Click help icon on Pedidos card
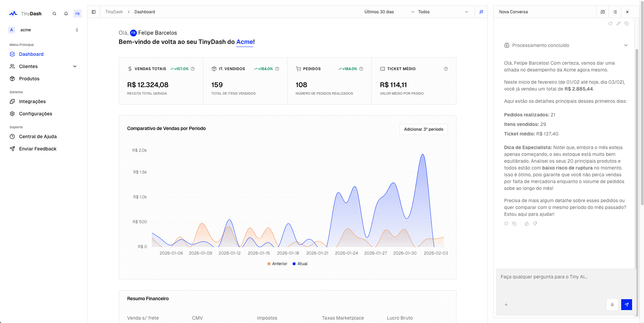This screenshot has height=323, width=644. [x=361, y=69]
